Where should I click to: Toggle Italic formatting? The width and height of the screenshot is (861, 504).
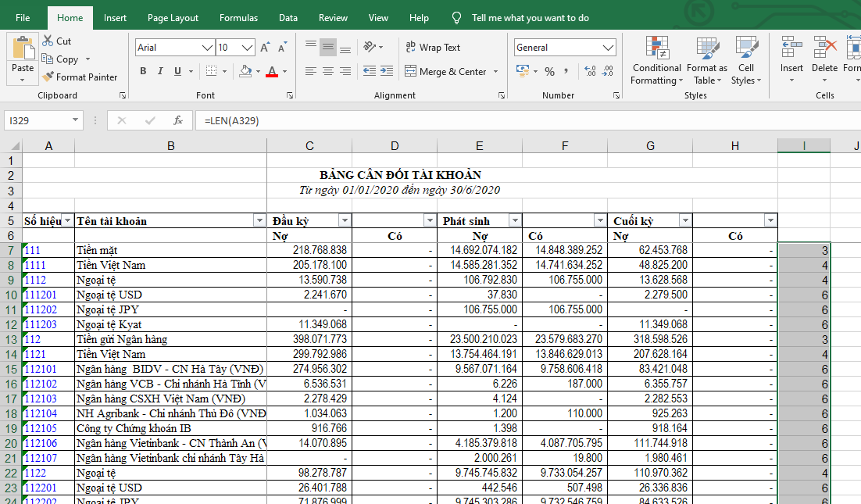(x=161, y=72)
